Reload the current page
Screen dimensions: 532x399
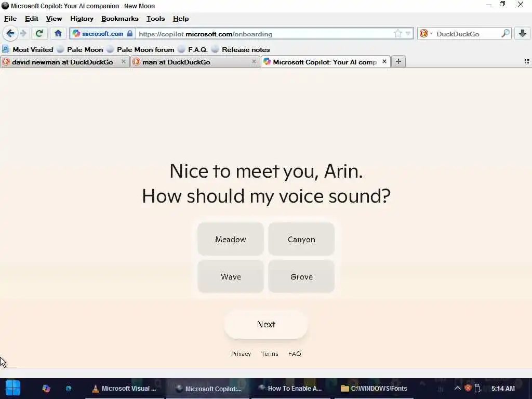coord(39,33)
